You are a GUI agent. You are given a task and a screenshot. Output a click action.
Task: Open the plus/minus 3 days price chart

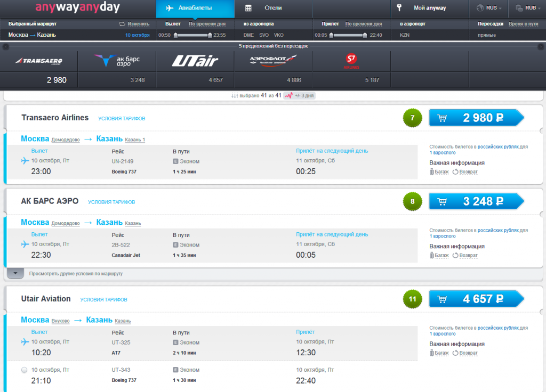299,95
